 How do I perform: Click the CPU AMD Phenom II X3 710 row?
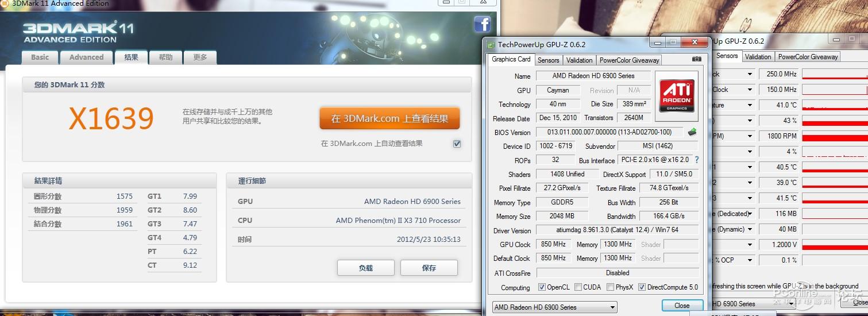coord(349,221)
